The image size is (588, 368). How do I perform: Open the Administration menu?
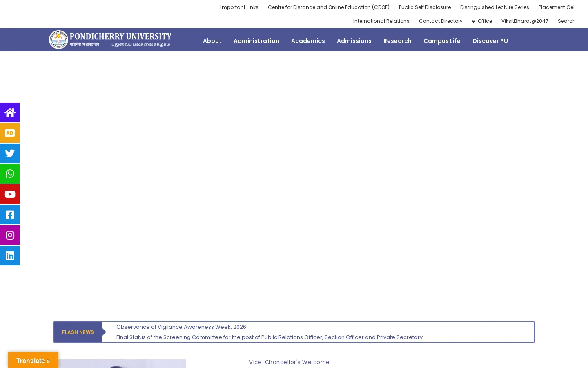[256, 41]
